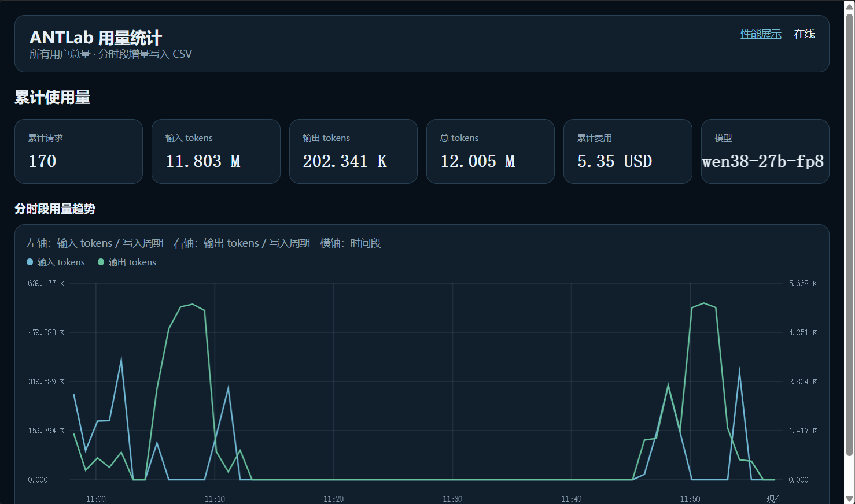Toggle the 输入 tokens legend label

(61, 262)
